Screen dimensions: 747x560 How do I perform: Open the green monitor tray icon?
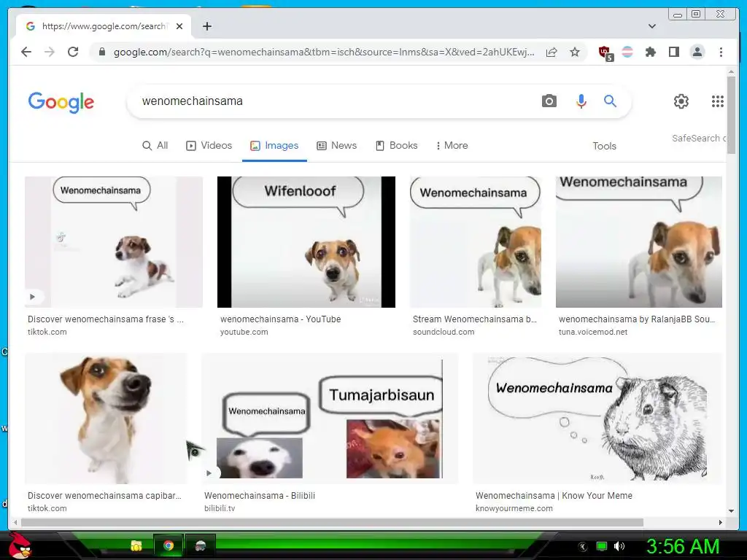tap(602, 546)
